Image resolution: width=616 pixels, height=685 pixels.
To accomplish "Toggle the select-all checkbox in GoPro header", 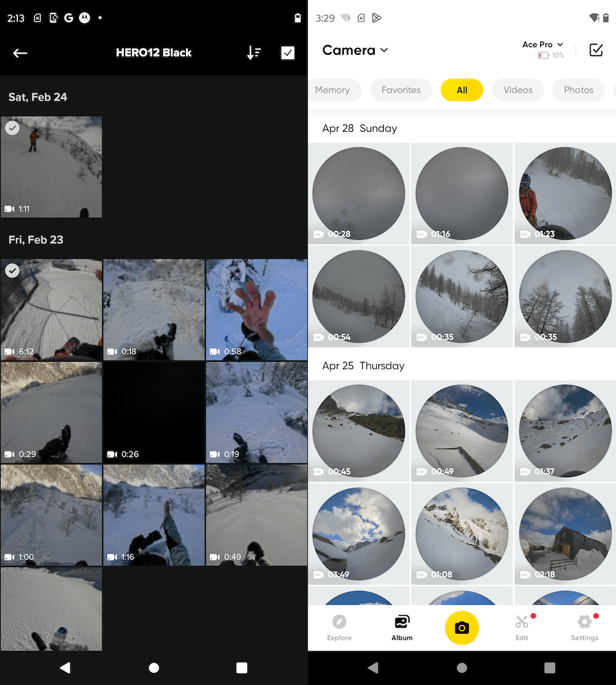I will [x=288, y=53].
